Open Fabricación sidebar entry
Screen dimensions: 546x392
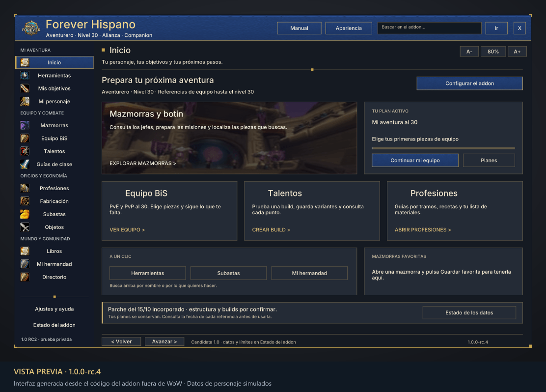(x=55, y=201)
